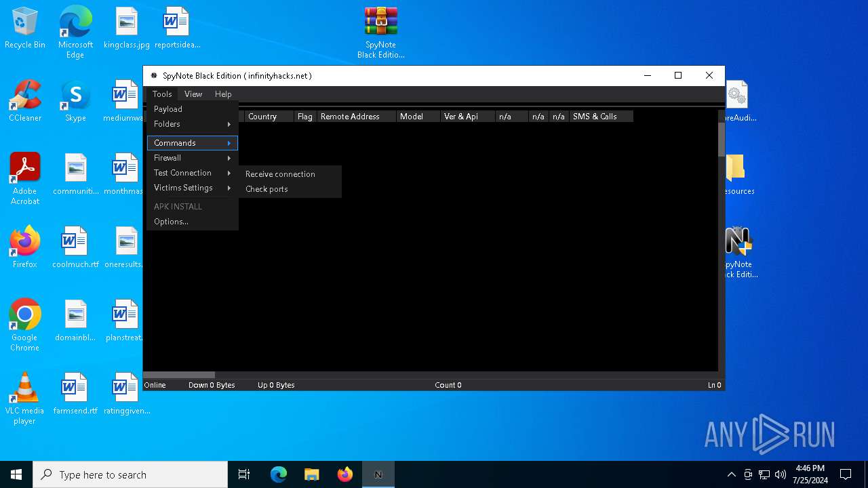The image size is (868, 488).
Task: Click Count 0 status text
Action: tap(448, 385)
